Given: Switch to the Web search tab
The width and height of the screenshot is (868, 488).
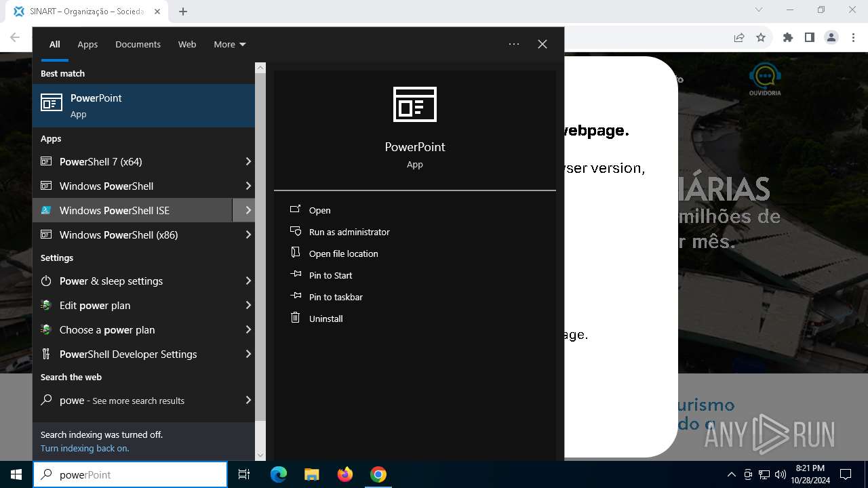Looking at the screenshot, I should [x=187, y=44].
